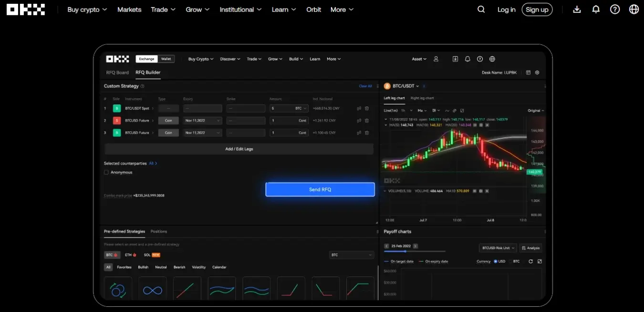This screenshot has height=312, width=644.
Task: Adjust the payoff date slider under 25 Feb 2022
Action: coord(415,251)
